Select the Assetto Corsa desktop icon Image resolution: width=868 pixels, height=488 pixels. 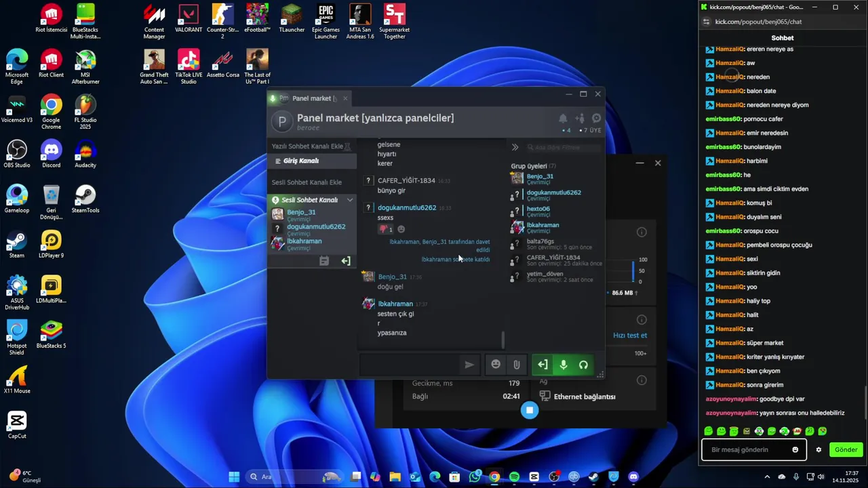(x=222, y=64)
